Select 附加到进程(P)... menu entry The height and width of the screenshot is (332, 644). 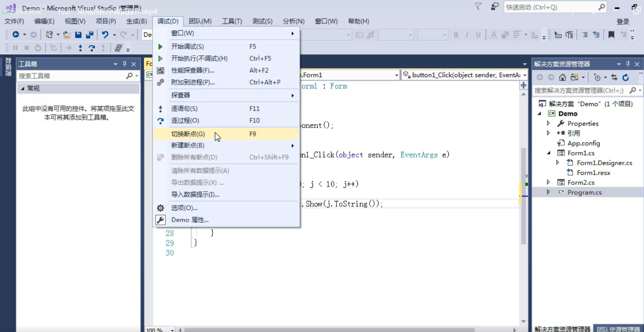point(227,82)
